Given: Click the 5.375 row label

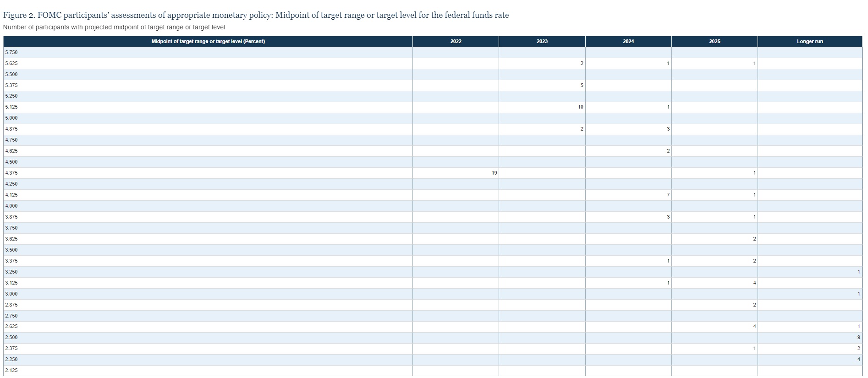Looking at the screenshot, I should pos(11,85).
